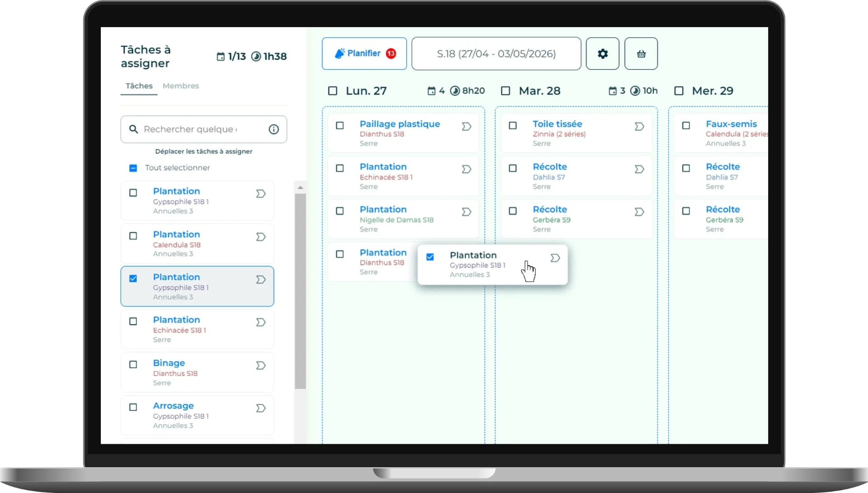Image resolution: width=868 pixels, height=493 pixels.
Task: Check the checkbox for Lun. 27 column
Action: [333, 90]
